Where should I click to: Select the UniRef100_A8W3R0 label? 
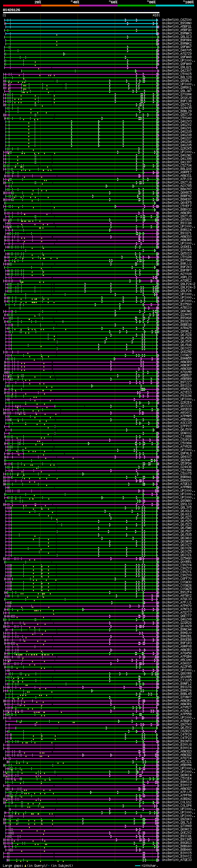point(177,213)
